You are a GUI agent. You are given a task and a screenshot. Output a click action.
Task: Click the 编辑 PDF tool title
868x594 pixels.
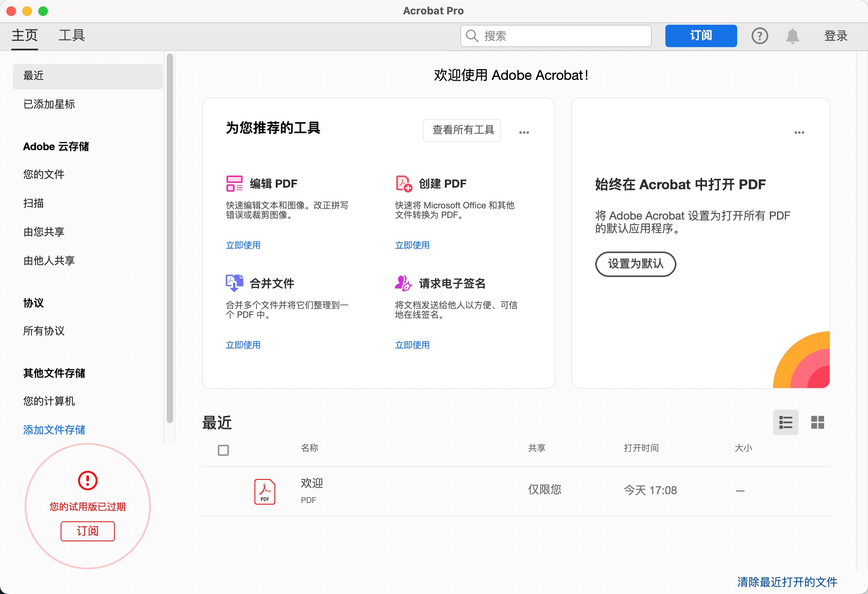274,184
